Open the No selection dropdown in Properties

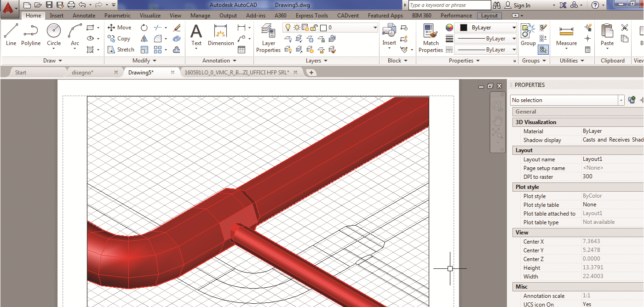pyautogui.click(x=568, y=100)
